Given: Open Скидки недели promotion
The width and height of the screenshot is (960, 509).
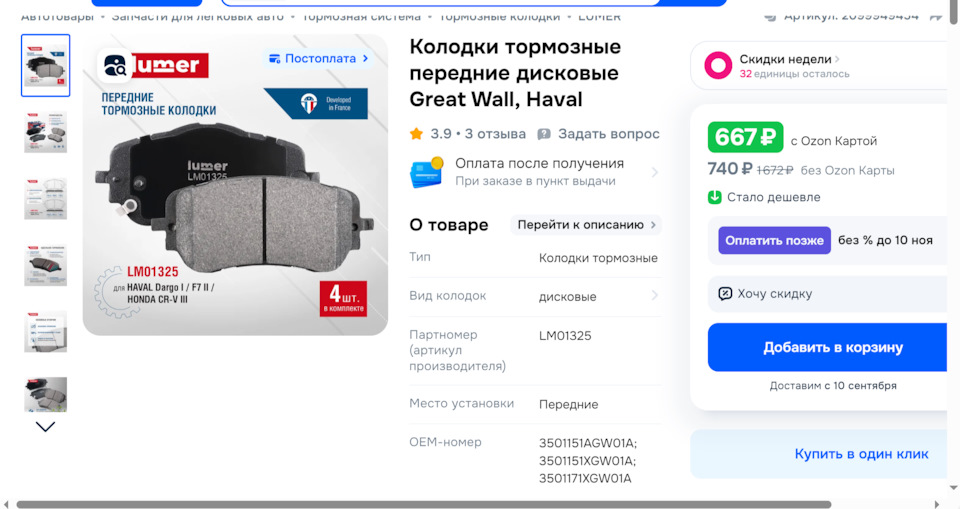Looking at the screenshot, I should point(819,66).
